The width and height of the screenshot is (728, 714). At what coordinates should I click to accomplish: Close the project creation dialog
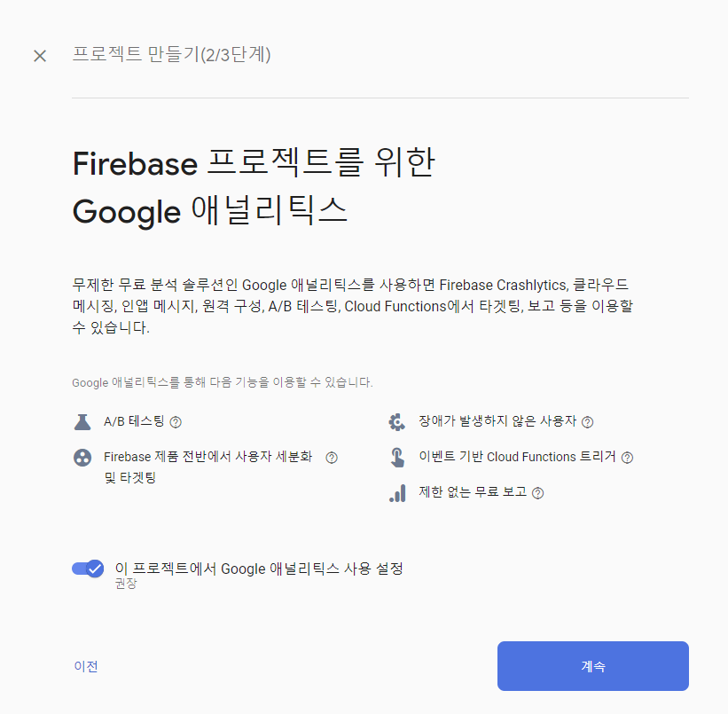pyautogui.click(x=39, y=55)
